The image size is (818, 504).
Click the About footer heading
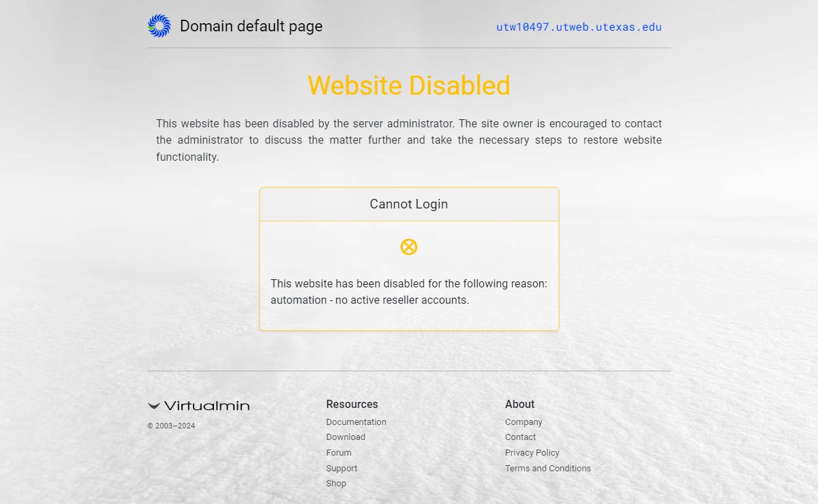point(519,405)
